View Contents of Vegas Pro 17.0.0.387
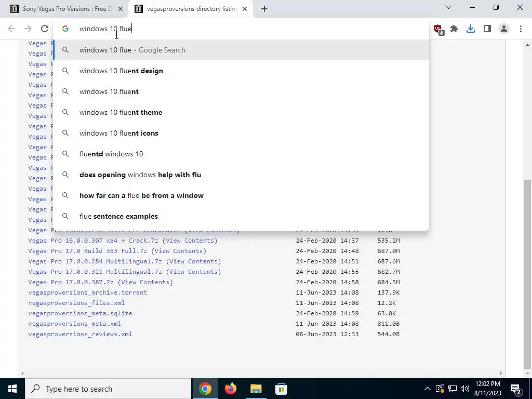 [x=145, y=282]
